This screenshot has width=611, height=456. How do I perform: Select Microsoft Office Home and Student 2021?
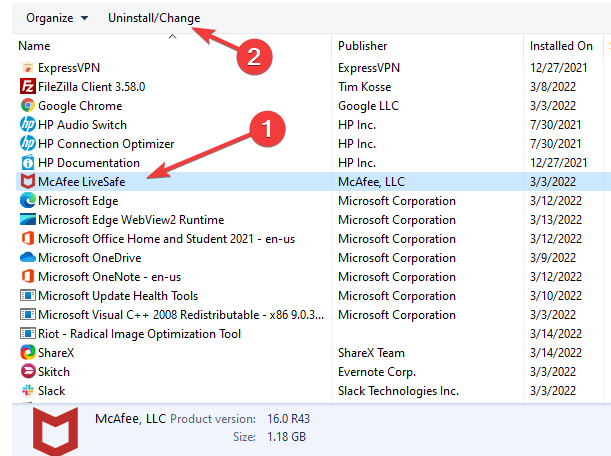click(x=166, y=239)
